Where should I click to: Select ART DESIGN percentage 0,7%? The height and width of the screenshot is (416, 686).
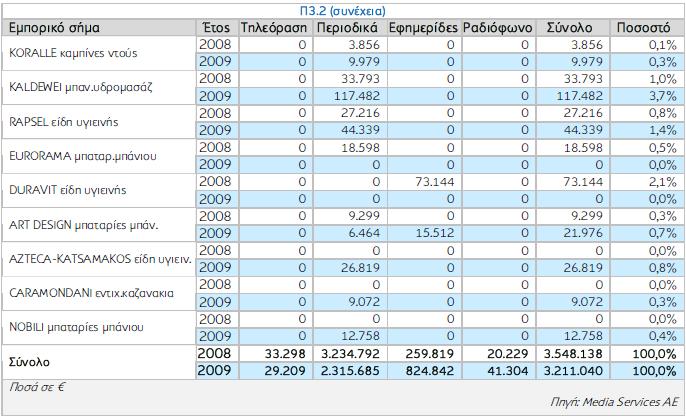coord(663,233)
